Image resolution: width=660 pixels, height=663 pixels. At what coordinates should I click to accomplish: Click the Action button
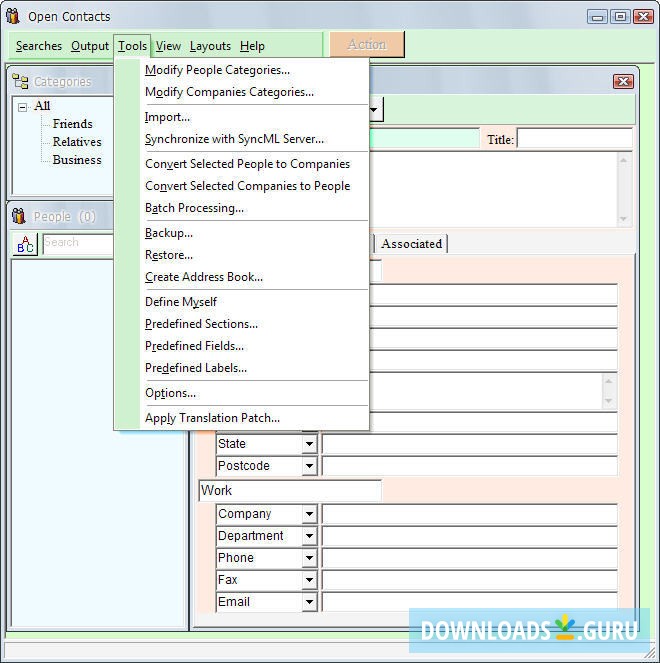[x=367, y=44]
